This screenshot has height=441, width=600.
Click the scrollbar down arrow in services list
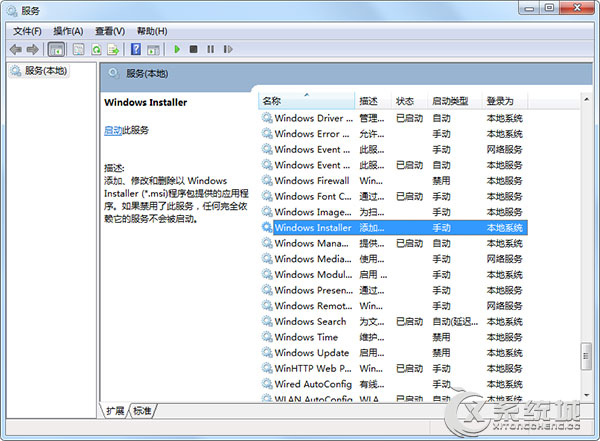586,395
